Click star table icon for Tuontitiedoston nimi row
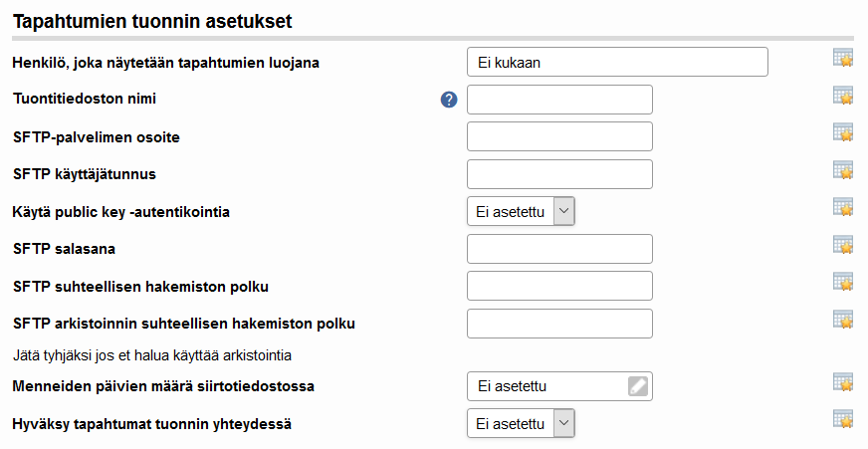The height and width of the screenshot is (449, 868). [x=843, y=96]
